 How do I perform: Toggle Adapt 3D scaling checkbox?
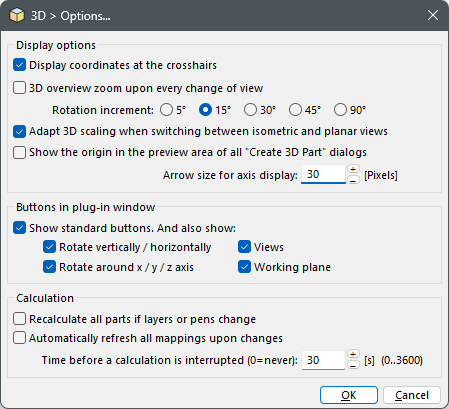19,131
